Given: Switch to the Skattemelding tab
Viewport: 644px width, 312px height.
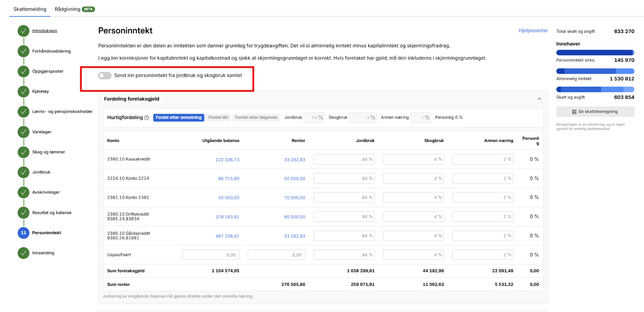Looking at the screenshot, I should coord(30,9).
